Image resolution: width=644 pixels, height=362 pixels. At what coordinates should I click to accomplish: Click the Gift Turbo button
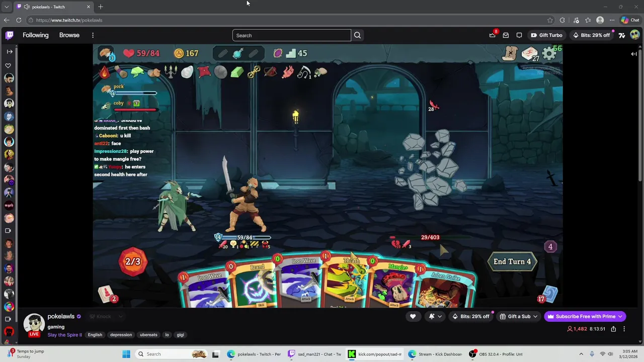click(x=546, y=35)
